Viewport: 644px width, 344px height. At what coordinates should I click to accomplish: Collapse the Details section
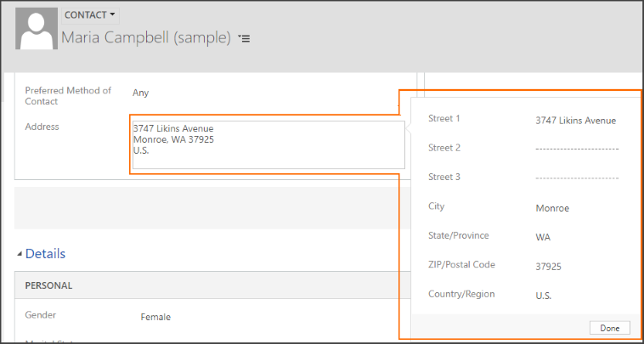(x=20, y=253)
